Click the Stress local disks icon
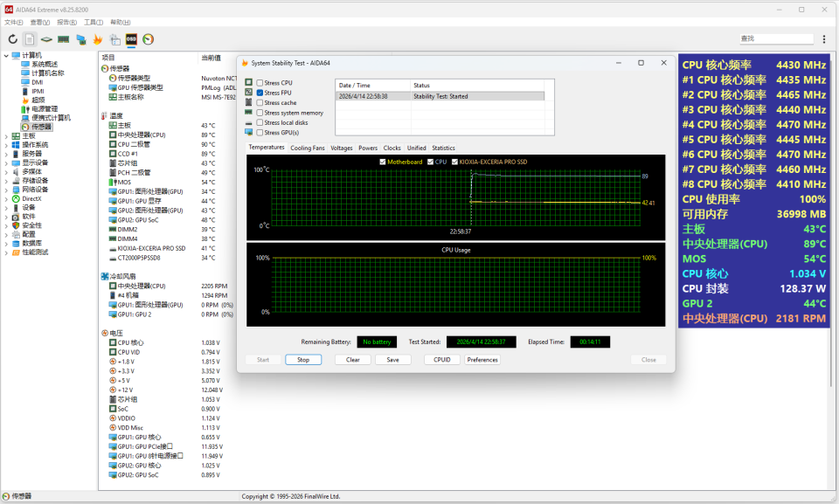839x504 pixels. (x=249, y=122)
